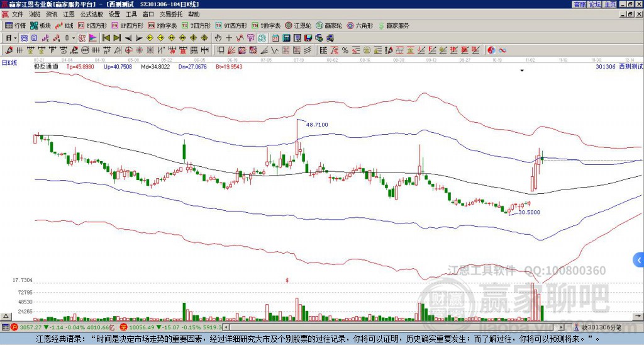
Task: Open the P四方形 tool
Action: coord(92,25)
